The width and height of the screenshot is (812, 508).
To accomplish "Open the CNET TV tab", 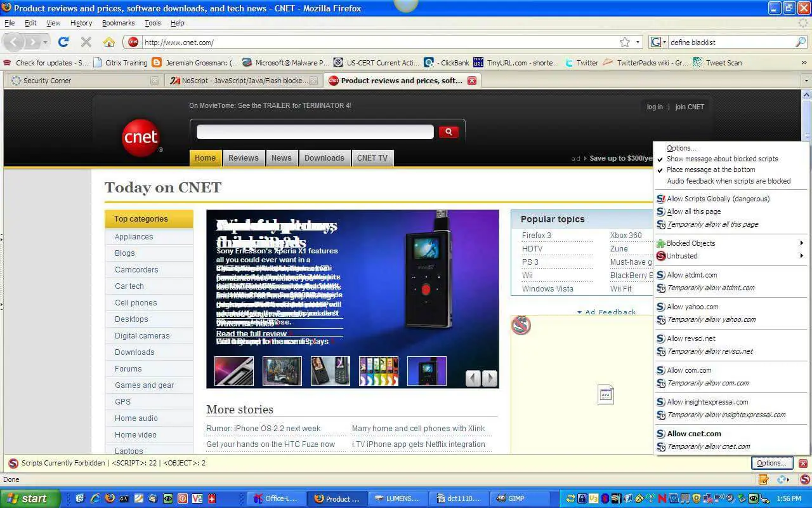I will [372, 158].
